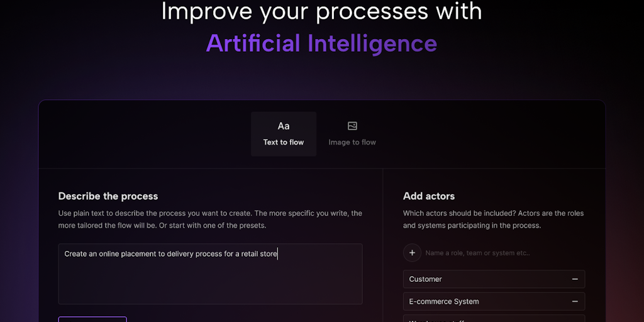Click the purple "Artificial Intelligence" headline
The image size is (644, 322).
[x=321, y=43]
